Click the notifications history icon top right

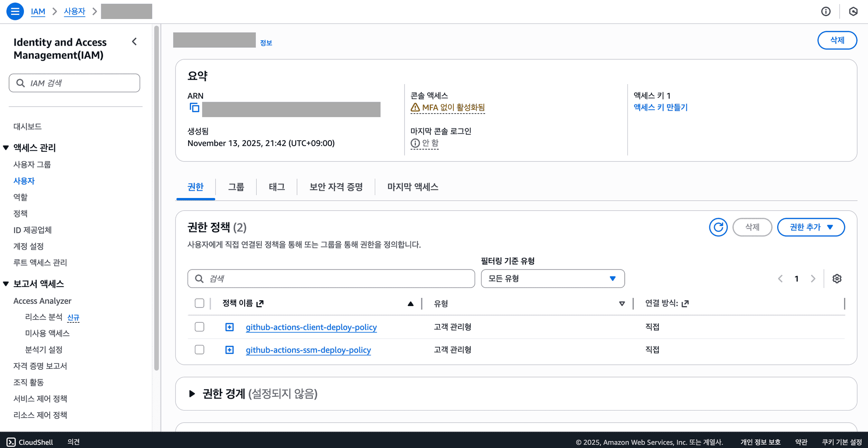(853, 11)
